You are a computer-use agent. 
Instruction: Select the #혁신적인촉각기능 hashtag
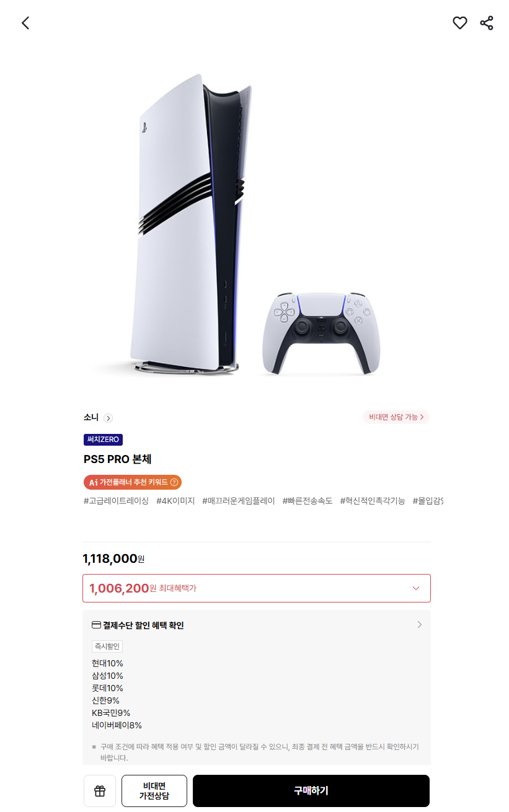(x=373, y=501)
